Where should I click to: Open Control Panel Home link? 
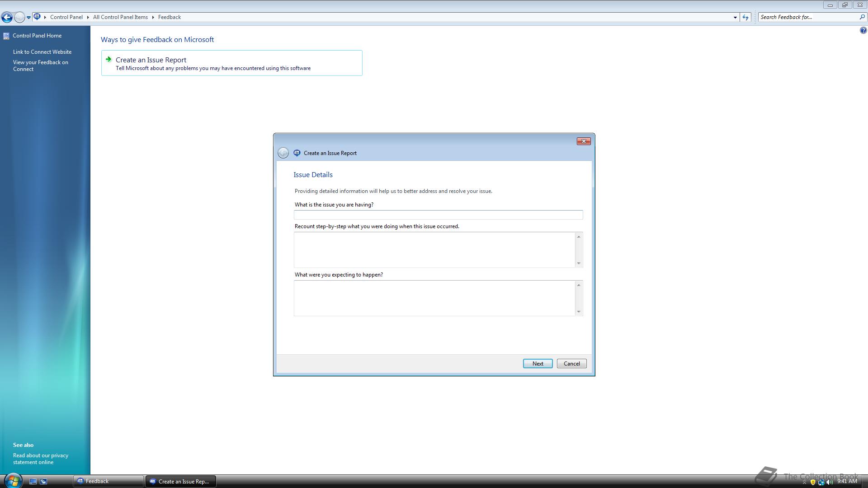coord(37,36)
